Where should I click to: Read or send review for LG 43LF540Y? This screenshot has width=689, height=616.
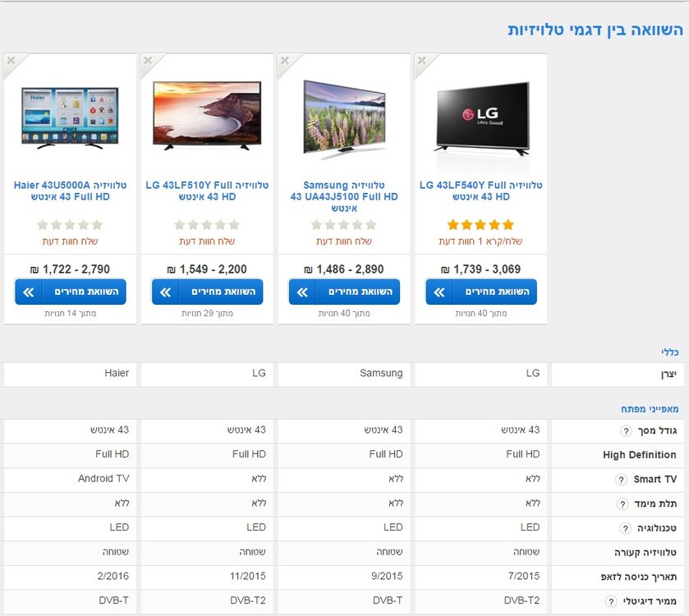click(x=480, y=241)
